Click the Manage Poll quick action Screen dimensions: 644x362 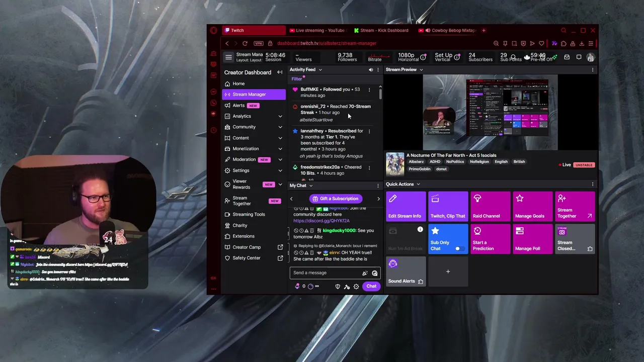[x=532, y=239]
